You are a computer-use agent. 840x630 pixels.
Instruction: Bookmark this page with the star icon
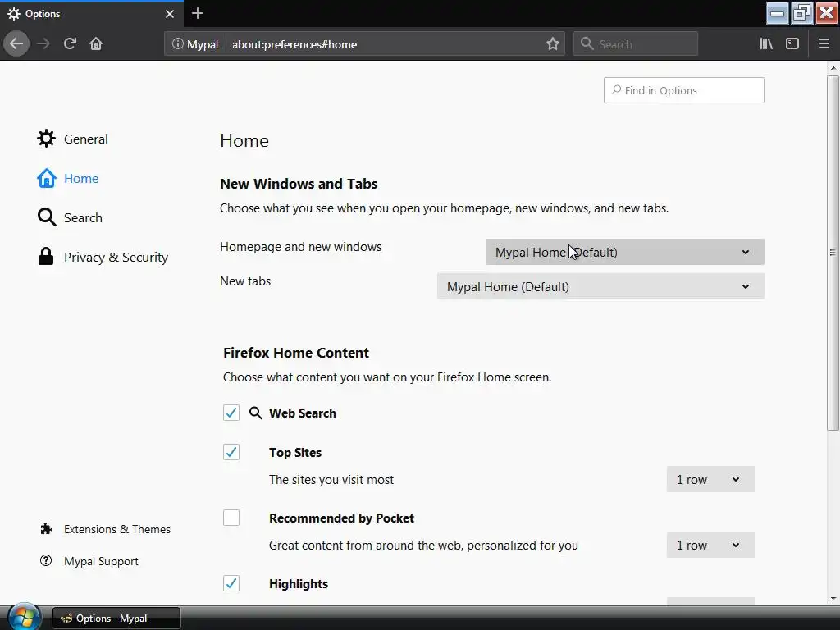553,44
